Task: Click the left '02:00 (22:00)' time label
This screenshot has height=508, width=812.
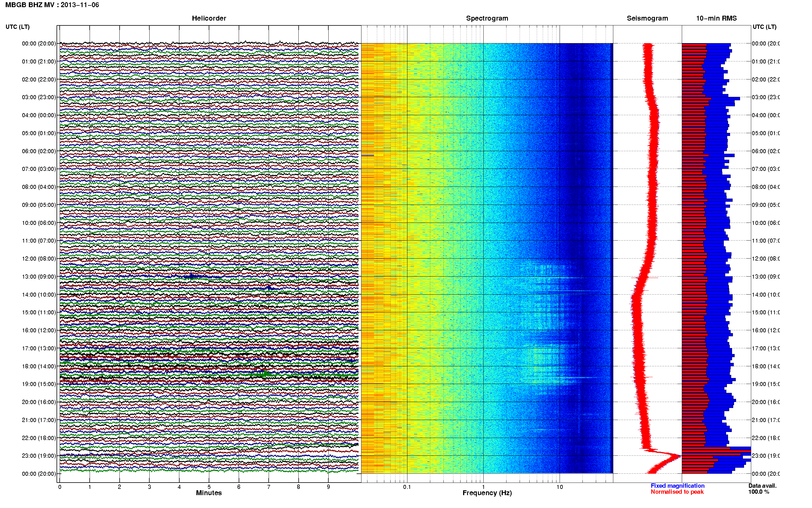Action: [x=39, y=79]
